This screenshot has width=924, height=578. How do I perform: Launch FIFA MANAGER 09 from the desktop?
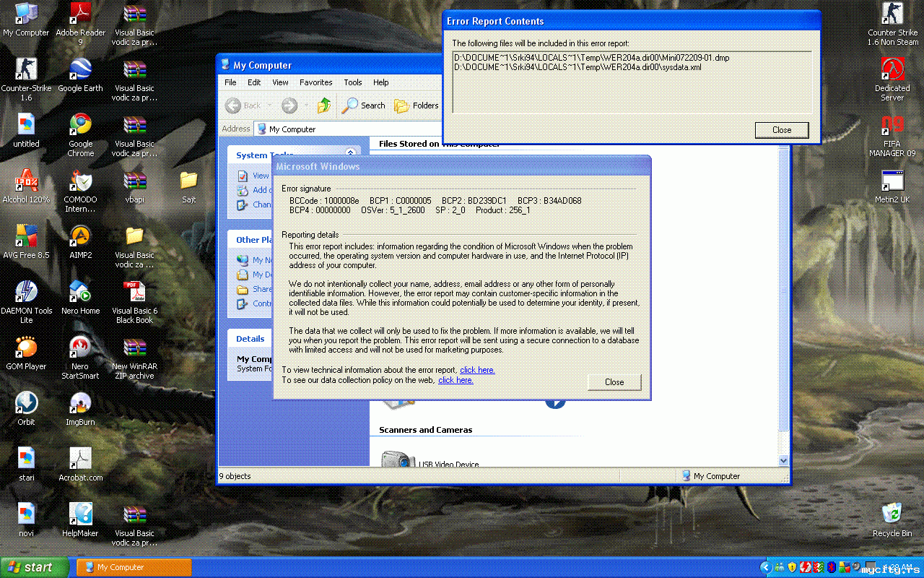(x=892, y=136)
